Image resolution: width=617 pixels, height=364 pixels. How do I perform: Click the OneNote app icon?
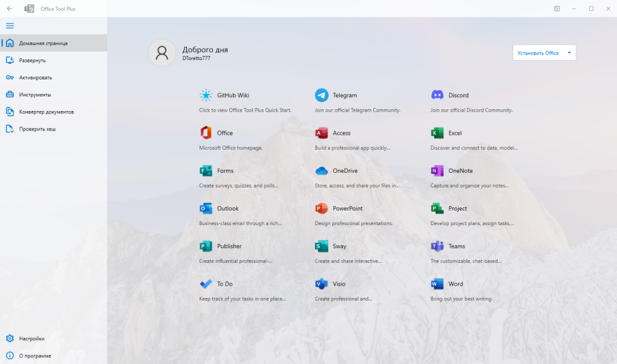[437, 171]
